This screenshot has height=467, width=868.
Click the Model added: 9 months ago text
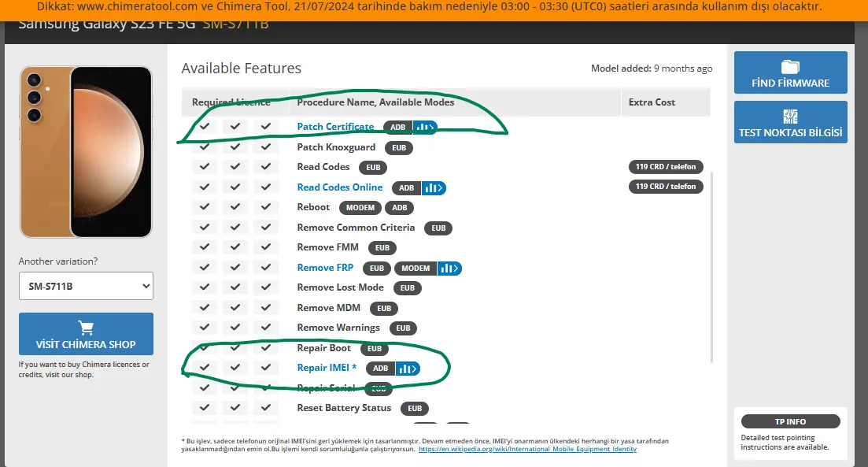(652, 69)
